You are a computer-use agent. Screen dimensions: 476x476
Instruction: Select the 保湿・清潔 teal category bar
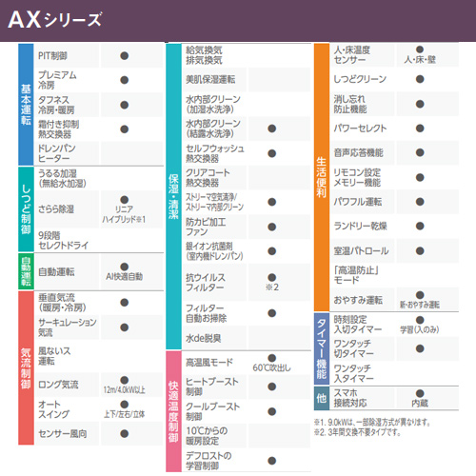pyautogui.click(x=173, y=196)
